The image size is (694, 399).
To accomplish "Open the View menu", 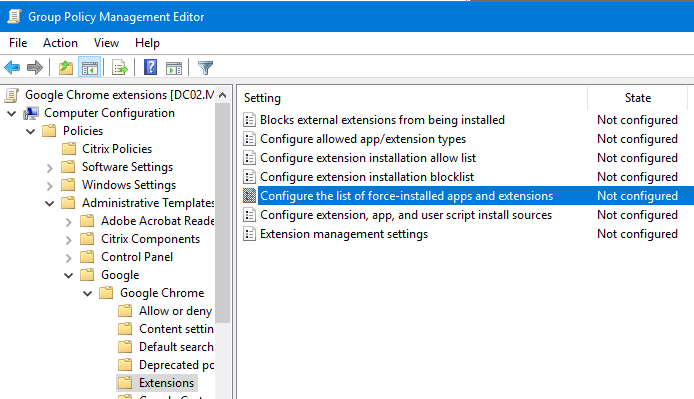I will pyautogui.click(x=106, y=43).
